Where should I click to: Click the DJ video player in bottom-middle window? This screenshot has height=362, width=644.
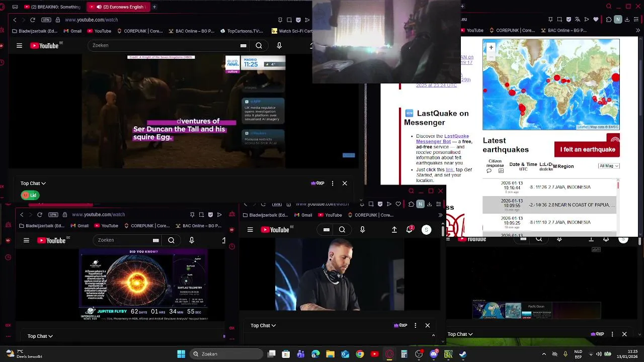[x=340, y=274]
